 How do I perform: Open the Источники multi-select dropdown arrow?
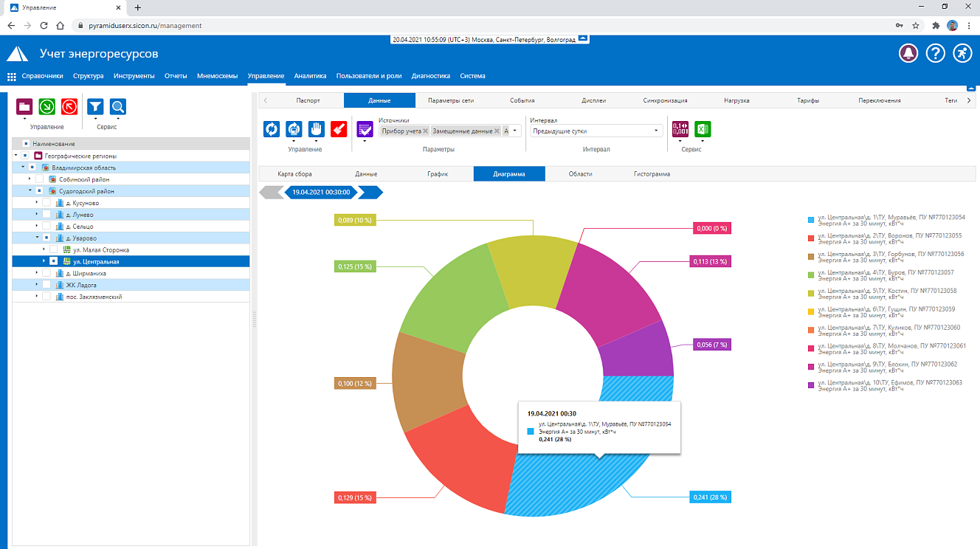pyautogui.click(x=516, y=131)
